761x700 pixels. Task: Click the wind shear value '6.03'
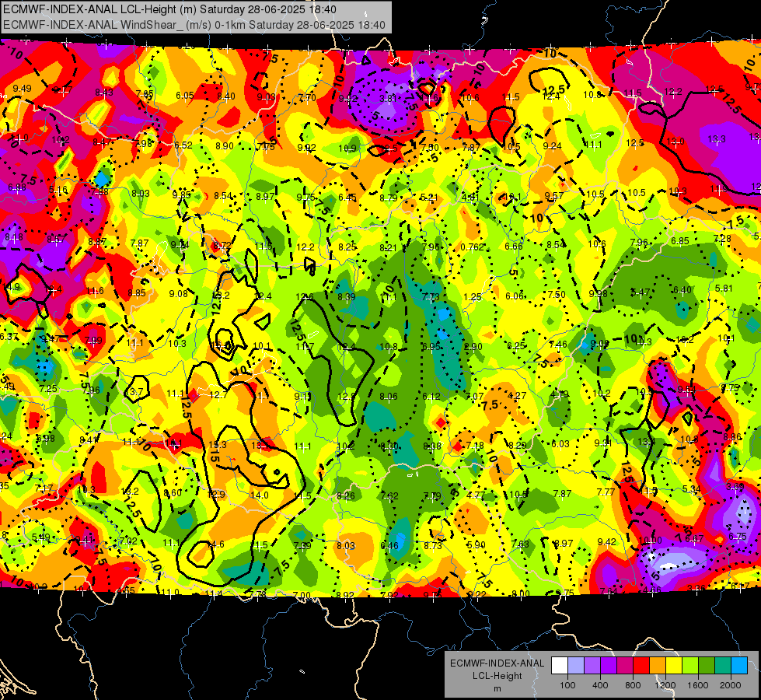[560, 444]
